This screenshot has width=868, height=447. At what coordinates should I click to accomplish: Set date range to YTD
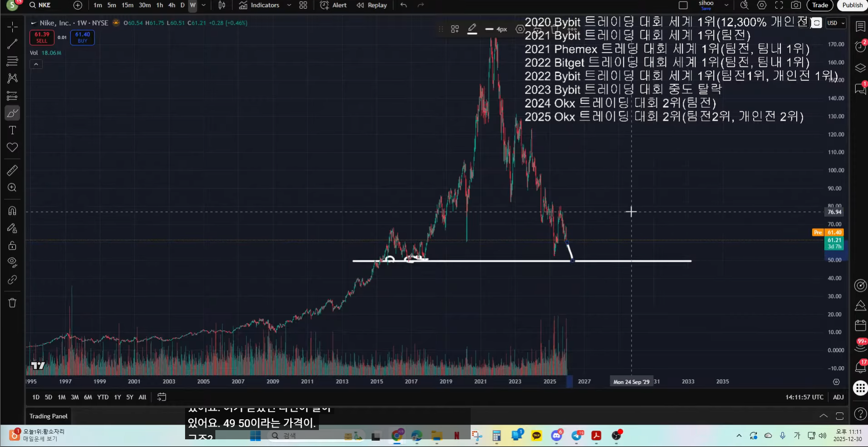click(103, 397)
